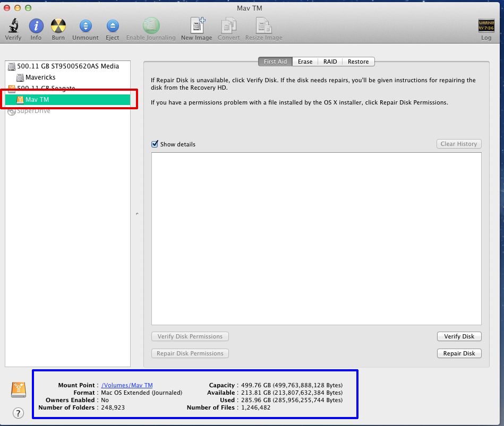
Task: Click the yellow minimize window button
Action: 18,8
